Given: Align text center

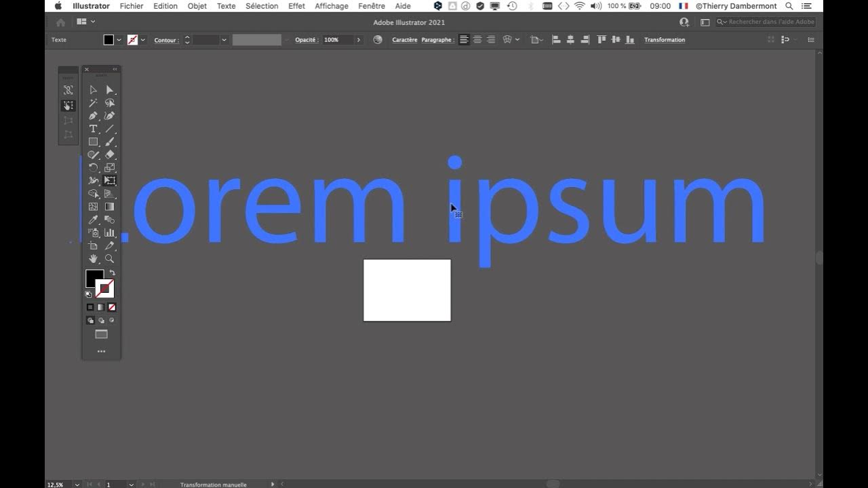Looking at the screenshot, I should pos(477,40).
